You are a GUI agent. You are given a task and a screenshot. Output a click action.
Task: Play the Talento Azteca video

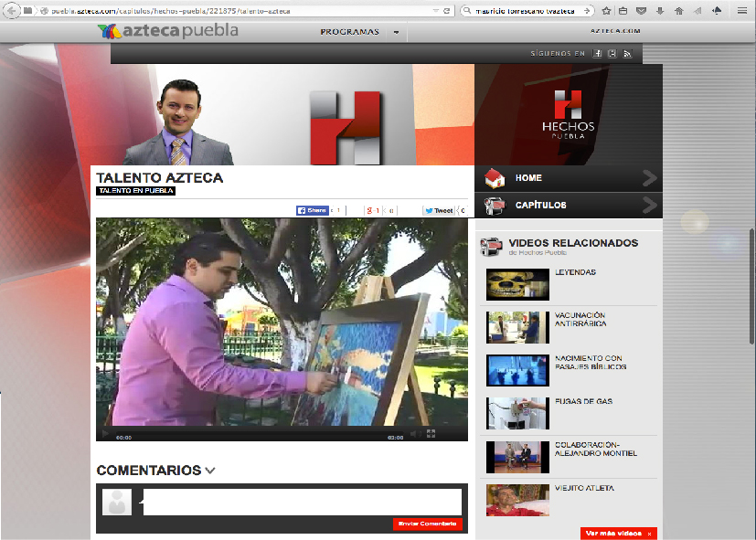tap(105, 434)
